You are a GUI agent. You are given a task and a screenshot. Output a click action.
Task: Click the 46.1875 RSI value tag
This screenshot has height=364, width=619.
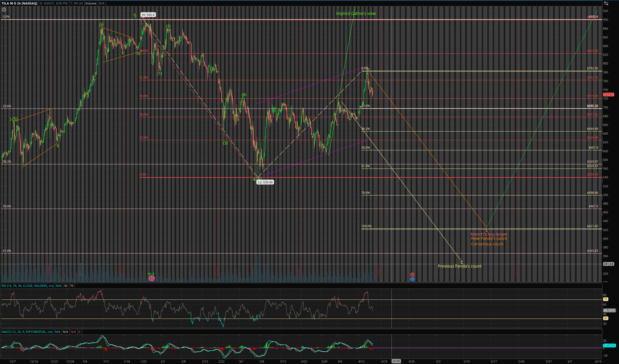click(609, 310)
